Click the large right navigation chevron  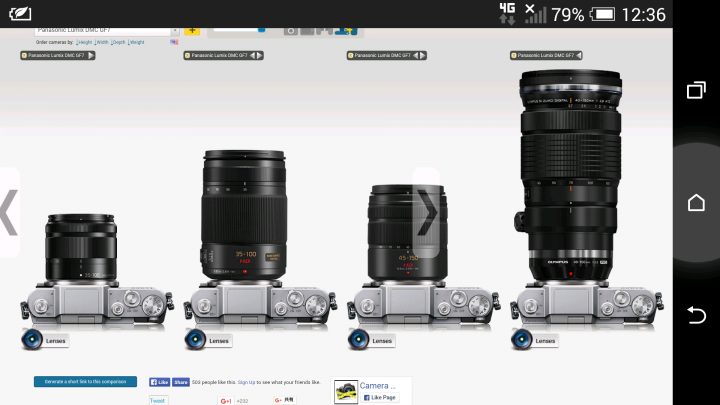click(x=427, y=213)
